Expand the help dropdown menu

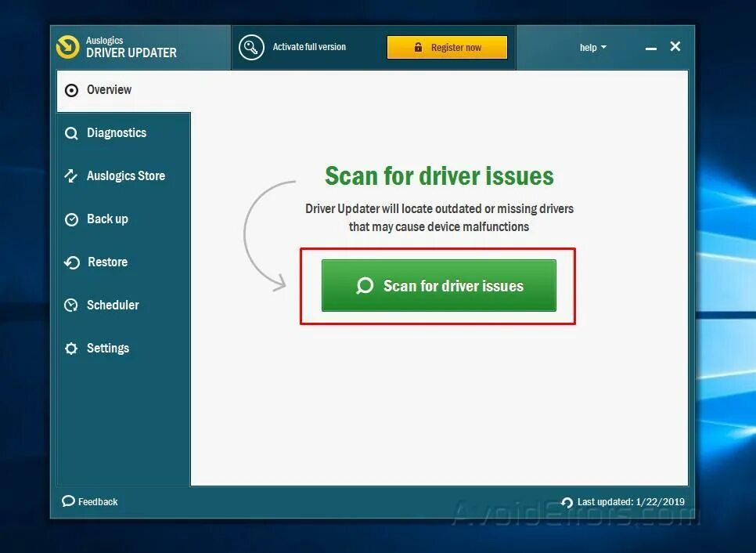coord(592,47)
